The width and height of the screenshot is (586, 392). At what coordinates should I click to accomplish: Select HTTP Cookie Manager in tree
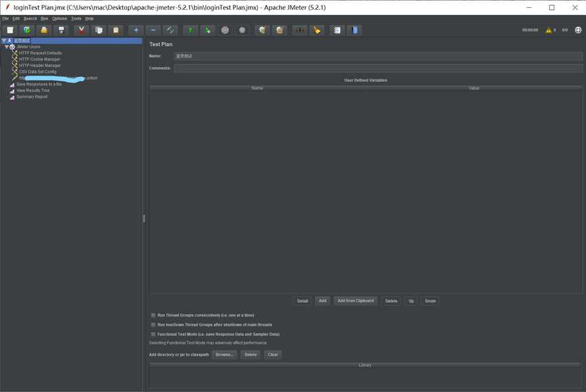39,59
